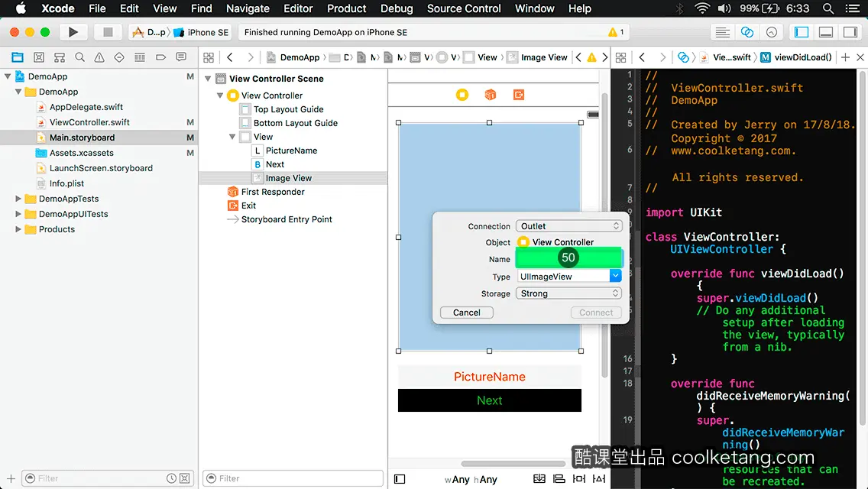Toggle the navigator panel
Screen dimensions: 868x489
(802, 32)
